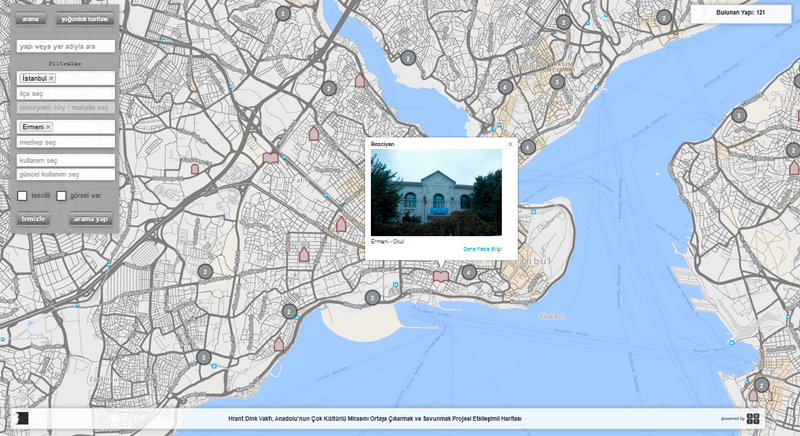This screenshot has height=436, width=800.
Task: Run the search with arama yap
Action: [90, 219]
